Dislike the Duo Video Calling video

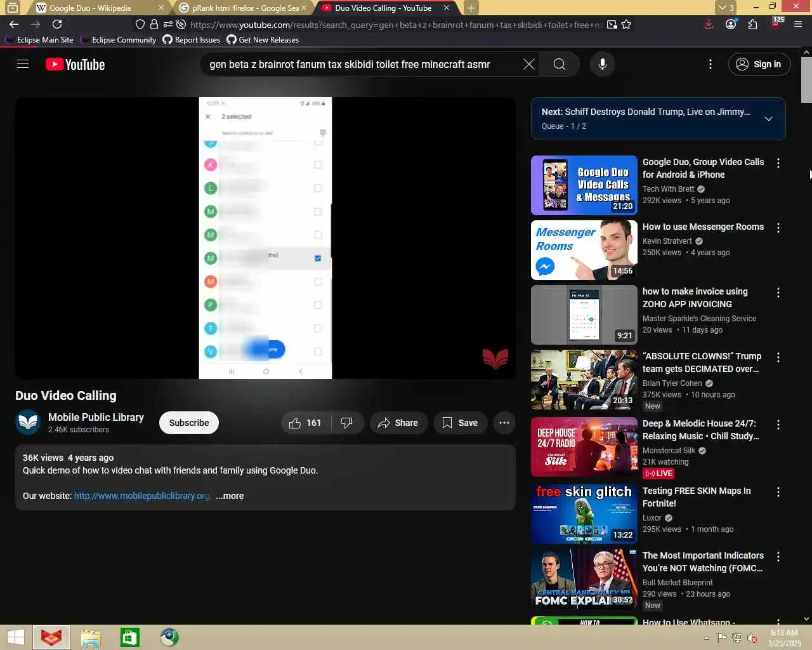coord(347,423)
